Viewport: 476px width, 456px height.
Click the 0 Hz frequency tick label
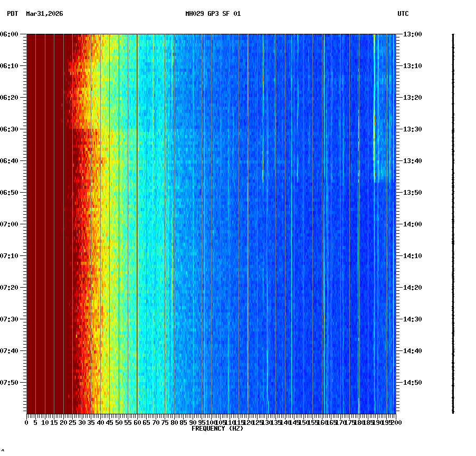tap(25, 422)
